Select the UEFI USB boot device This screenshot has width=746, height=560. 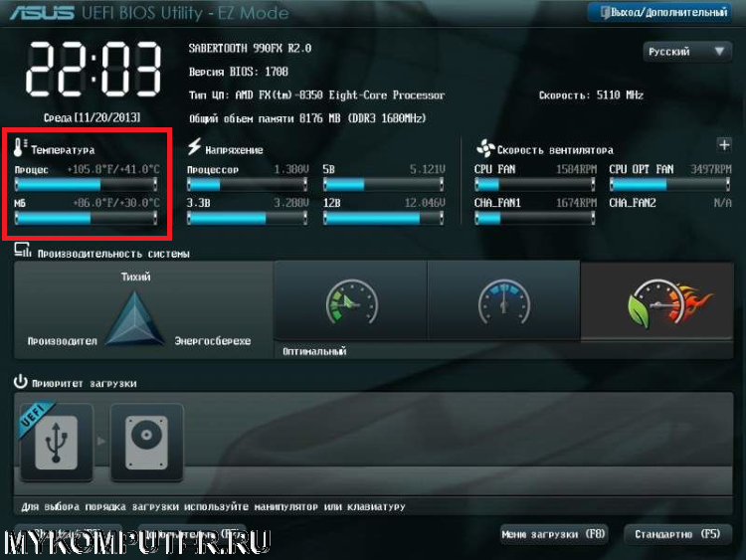point(56,443)
